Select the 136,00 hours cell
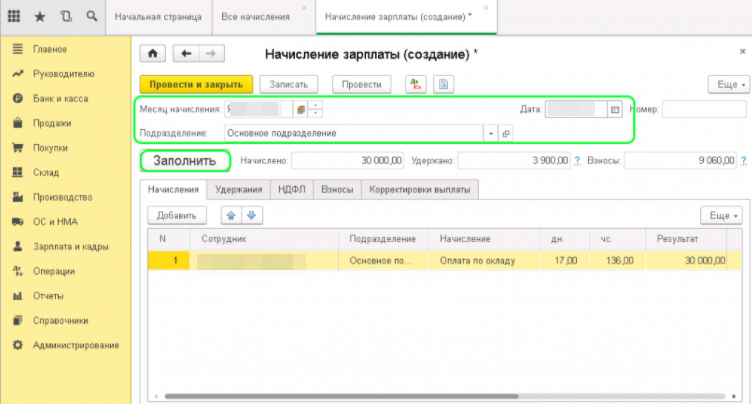 click(617, 261)
